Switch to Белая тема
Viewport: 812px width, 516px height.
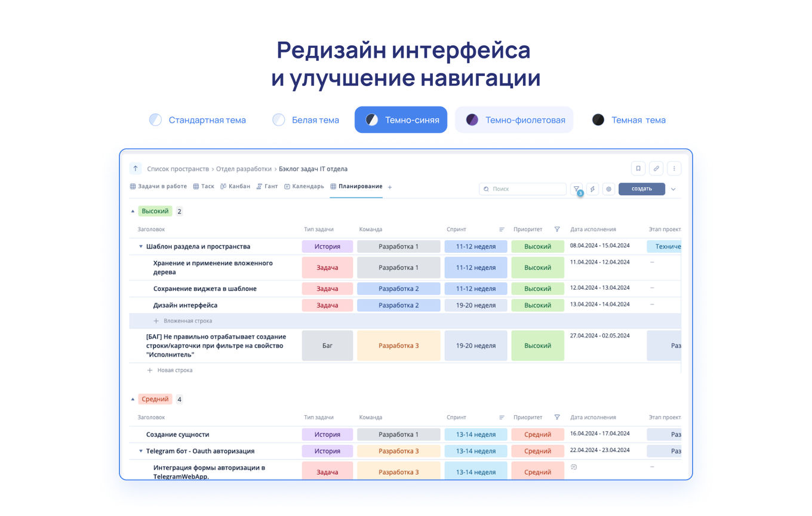point(306,119)
